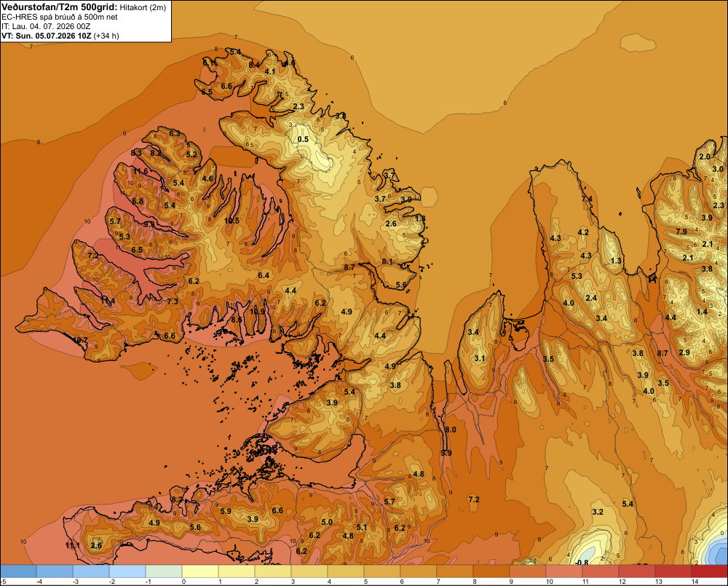Click the legend tick label '12'
This screenshot has width=728, height=586.
(622, 582)
